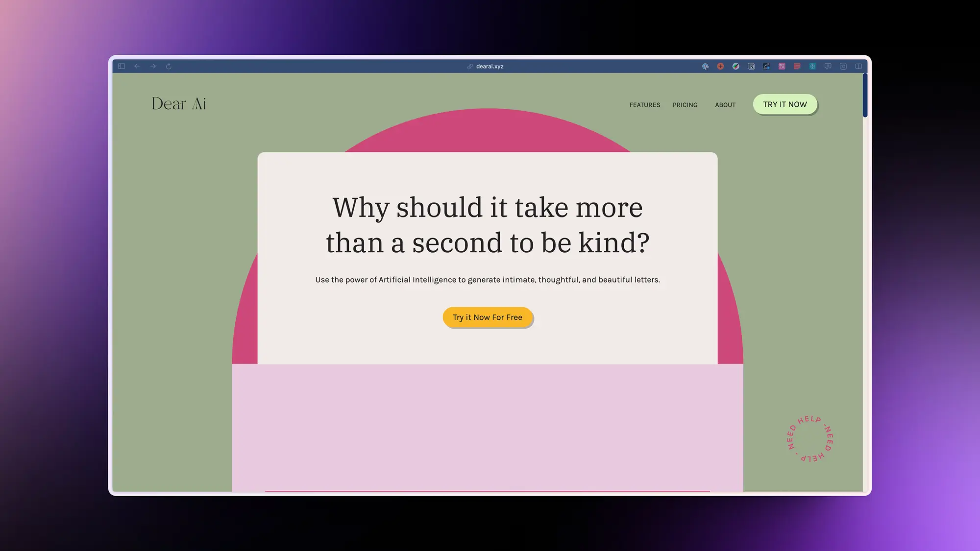Open the 1Password extension icon

click(x=705, y=66)
